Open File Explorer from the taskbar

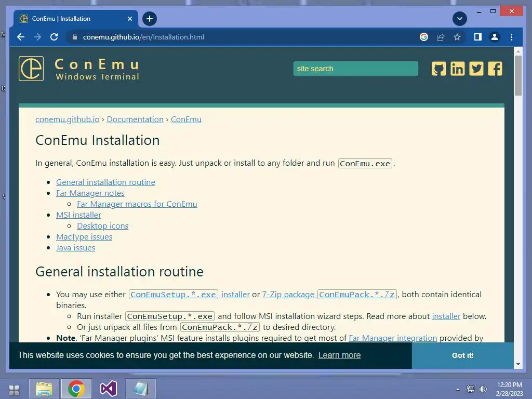coord(44,389)
